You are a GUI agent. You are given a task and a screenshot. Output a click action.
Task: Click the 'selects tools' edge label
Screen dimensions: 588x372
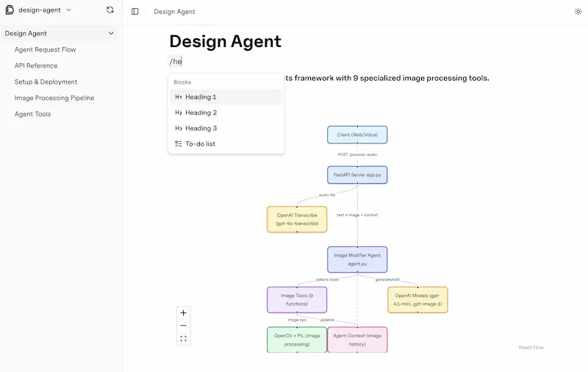tap(327, 279)
